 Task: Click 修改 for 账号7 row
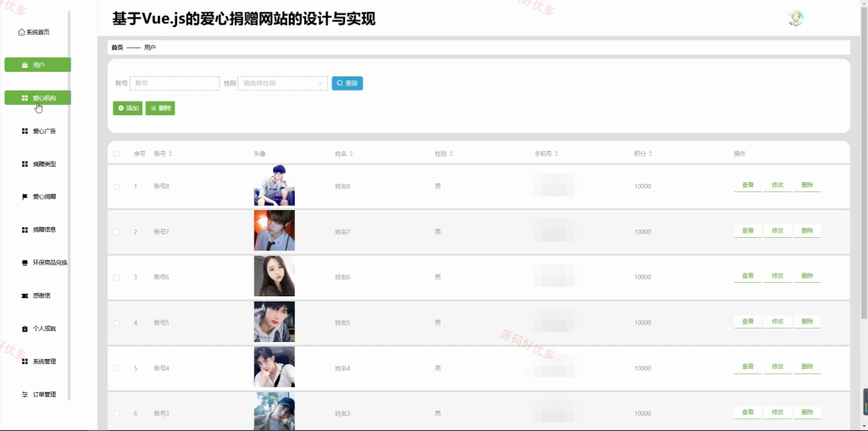777,230
